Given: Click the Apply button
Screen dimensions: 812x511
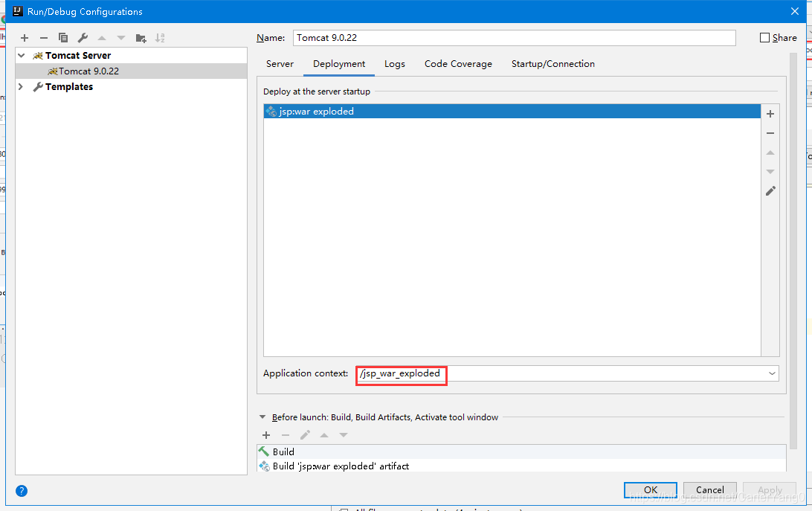Looking at the screenshot, I should point(770,489).
